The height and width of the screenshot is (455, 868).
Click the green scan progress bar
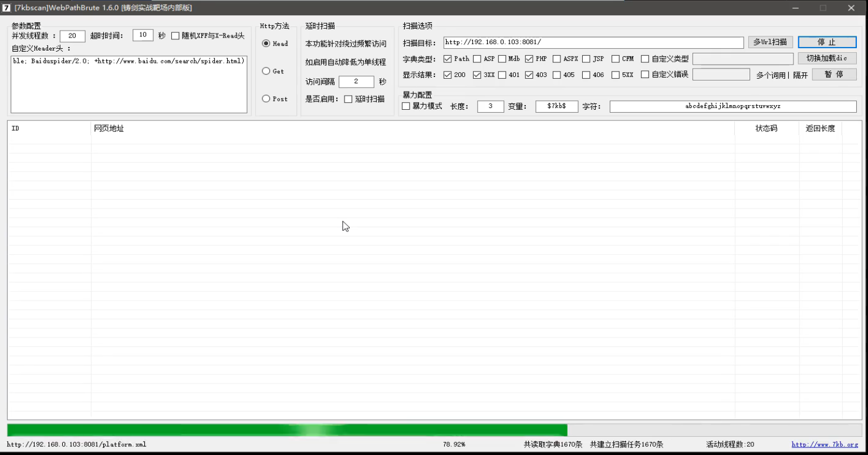(434, 430)
